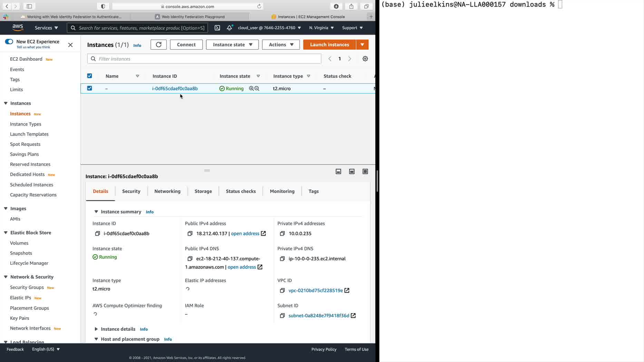Copy the Instance ID i-0df65cdaef0c0aa8b
The height and width of the screenshot is (362, 644).
point(98,233)
